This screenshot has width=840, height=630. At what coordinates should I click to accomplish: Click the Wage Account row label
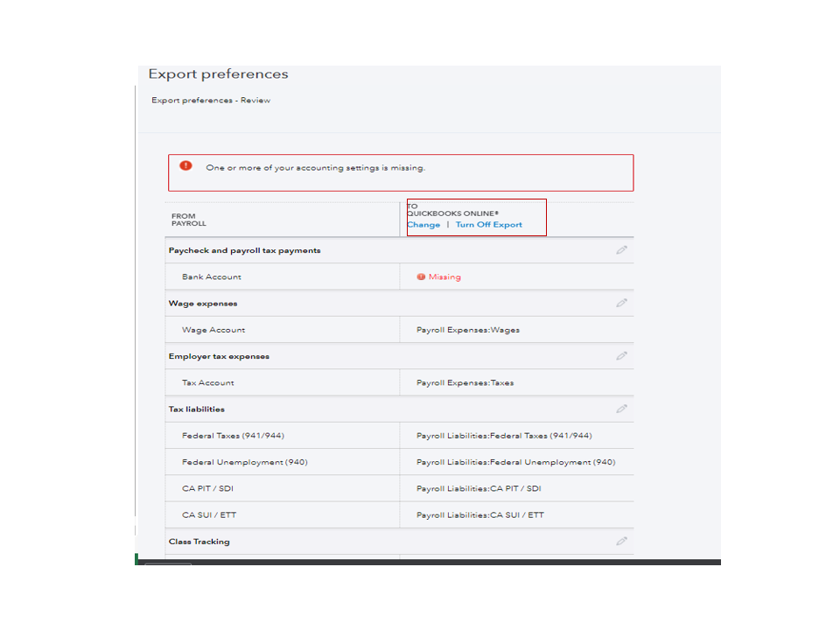pyautogui.click(x=213, y=330)
